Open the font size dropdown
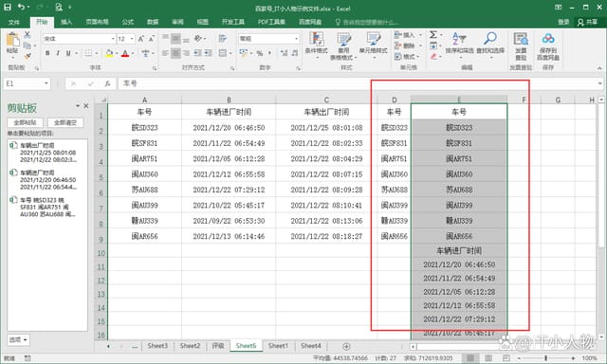 point(132,39)
